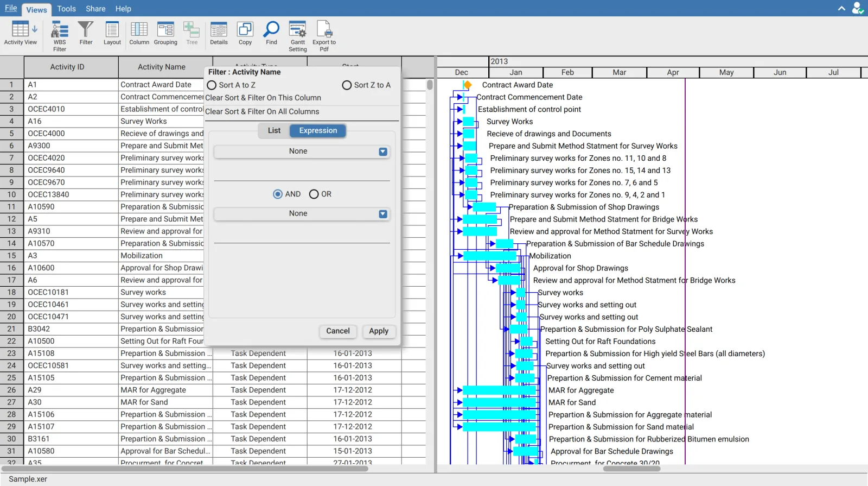Click the Dec month header in Gantt
The image size is (868, 486).
(x=462, y=72)
